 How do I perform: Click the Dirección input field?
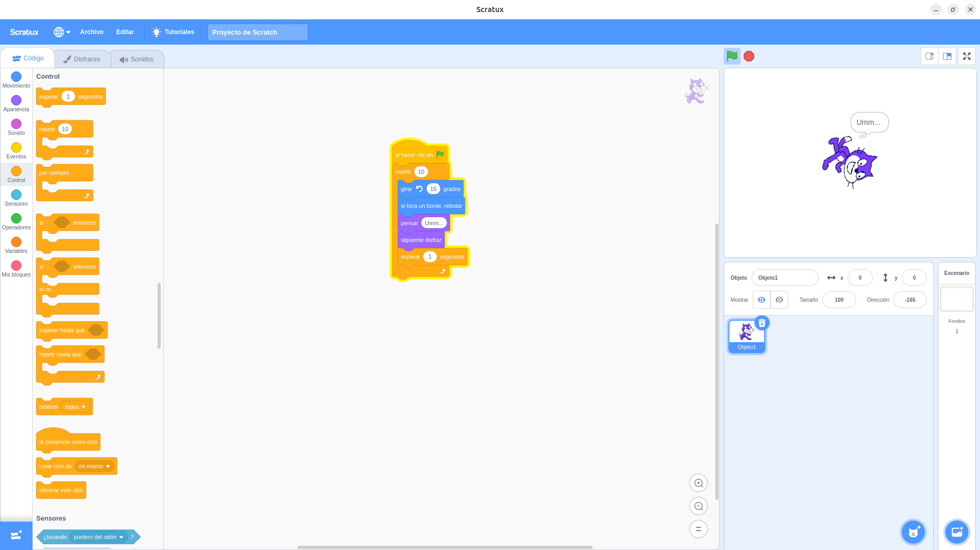pyautogui.click(x=910, y=300)
